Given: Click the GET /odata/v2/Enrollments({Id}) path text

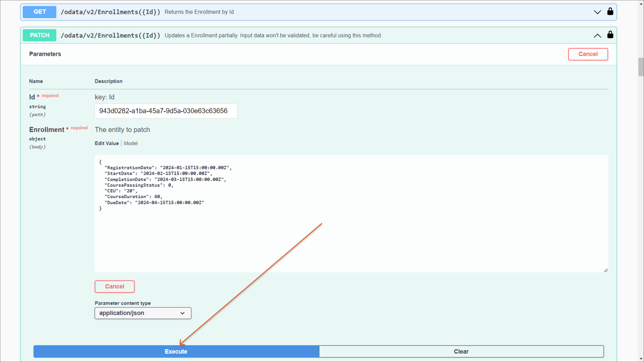Looking at the screenshot, I should pyautogui.click(x=110, y=12).
